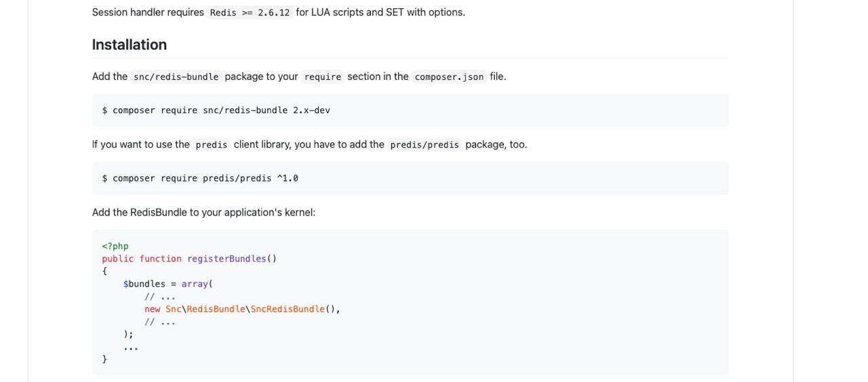Click the 'for LUA scripts and SET with options' text
868x382 pixels.
pos(380,12)
